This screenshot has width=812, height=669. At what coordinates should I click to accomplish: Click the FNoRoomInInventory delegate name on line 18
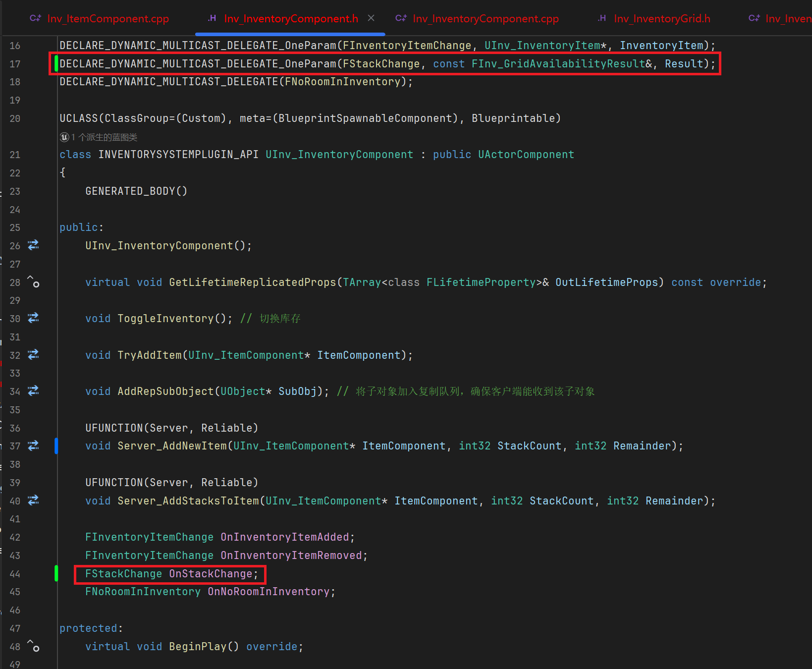click(x=343, y=82)
